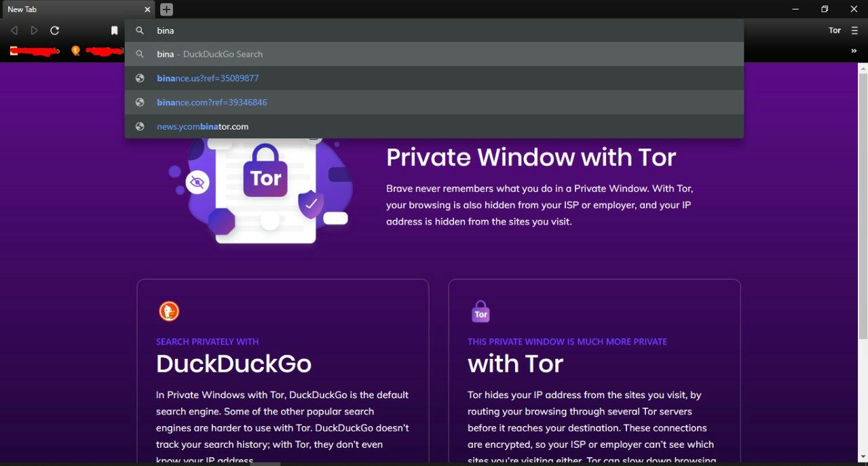Pick news.ycombinator.com suggestion
868x466 pixels.
click(x=434, y=126)
